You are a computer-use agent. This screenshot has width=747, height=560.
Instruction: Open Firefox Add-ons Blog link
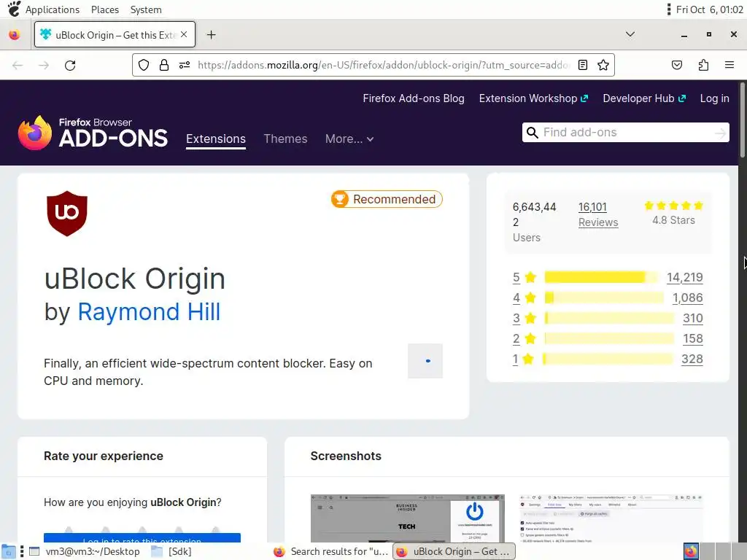tap(414, 98)
